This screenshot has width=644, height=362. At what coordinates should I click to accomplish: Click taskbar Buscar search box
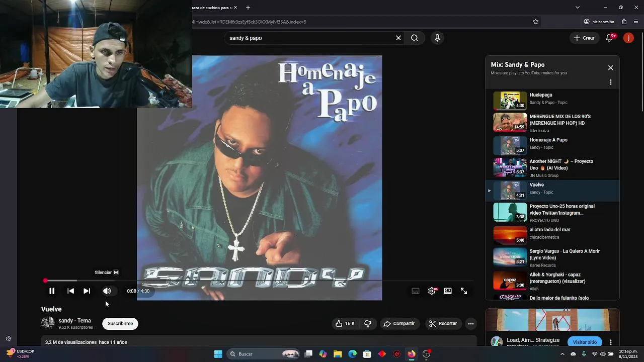264,354
